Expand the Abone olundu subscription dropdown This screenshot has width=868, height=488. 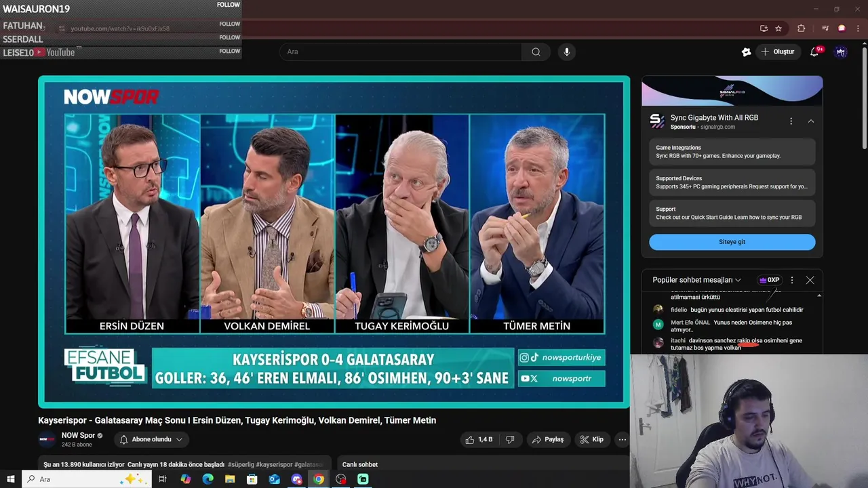click(x=151, y=439)
